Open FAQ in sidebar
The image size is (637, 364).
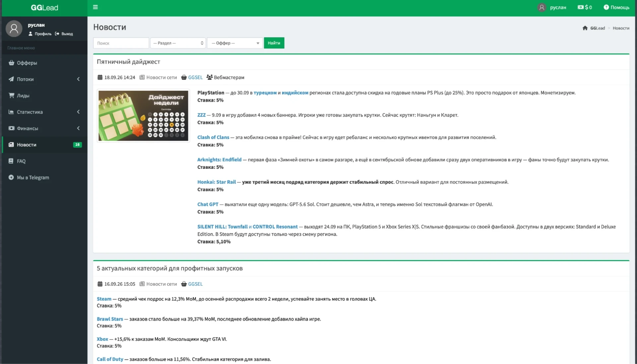[21, 161]
